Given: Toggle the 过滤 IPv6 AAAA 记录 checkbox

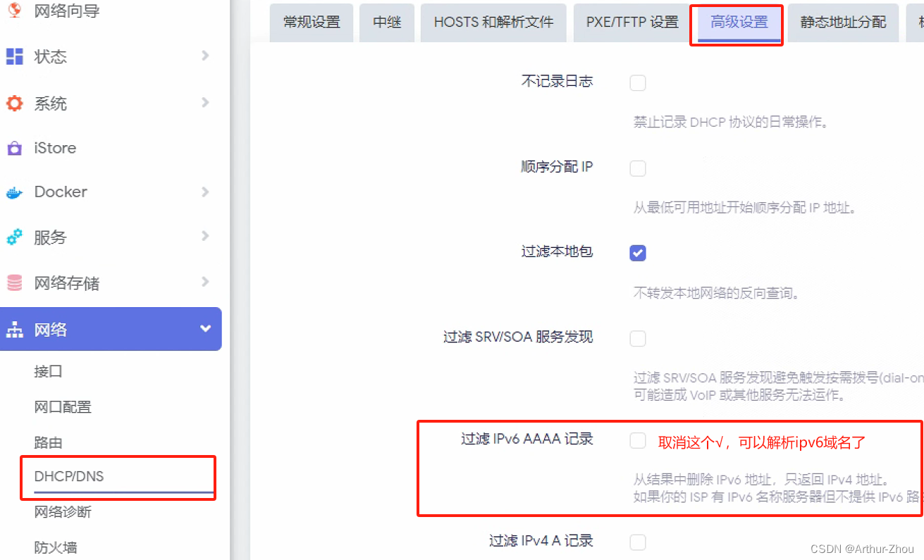Looking at the screenshot, I should [x=638, y=441].
